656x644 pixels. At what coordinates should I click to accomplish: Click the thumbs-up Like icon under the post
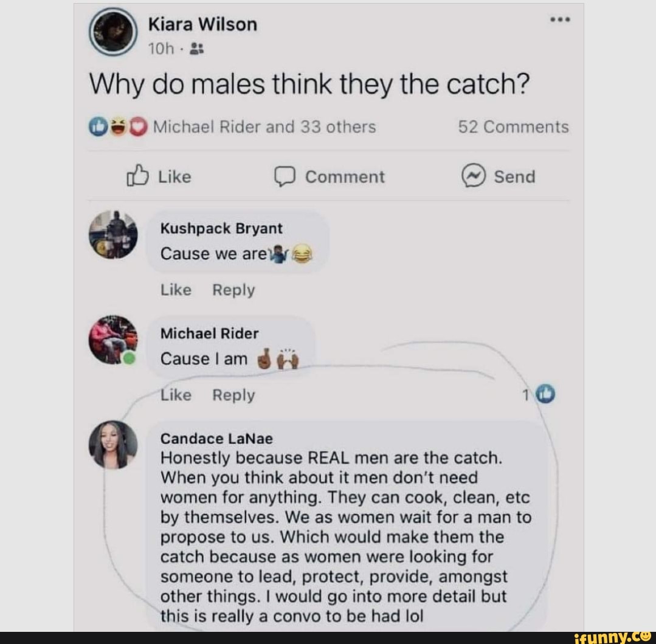pyautogui.click(x=137, y=176)
